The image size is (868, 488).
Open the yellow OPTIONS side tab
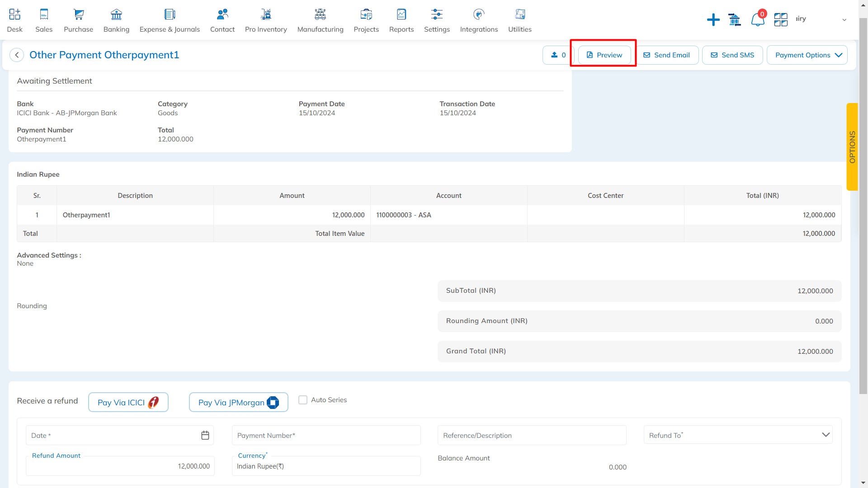coord(852,147)
